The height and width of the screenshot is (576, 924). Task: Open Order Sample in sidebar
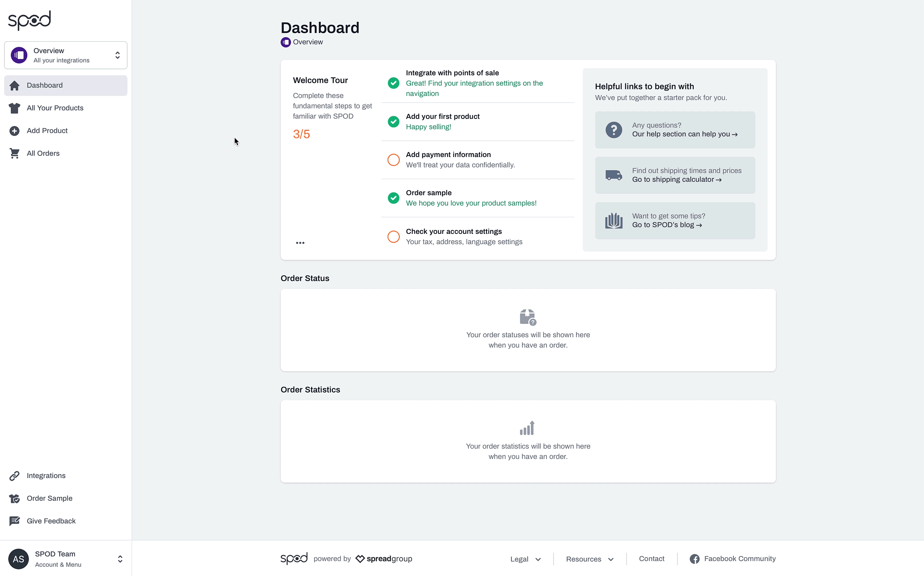pyautogui.click(x=49, y=498)
